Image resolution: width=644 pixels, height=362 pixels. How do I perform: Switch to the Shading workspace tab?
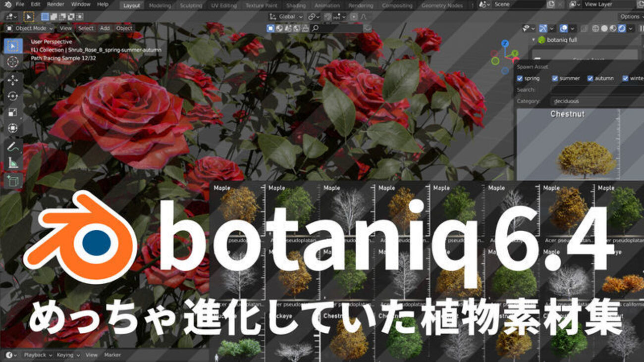(x=296, y=5)
